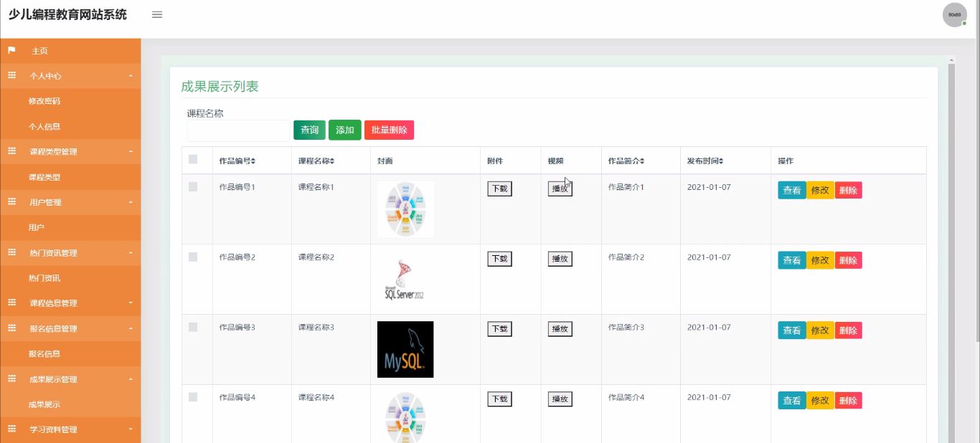Download attachment for 作品编号3
This screenshot has width=980, height=443.
click(499, 329)
